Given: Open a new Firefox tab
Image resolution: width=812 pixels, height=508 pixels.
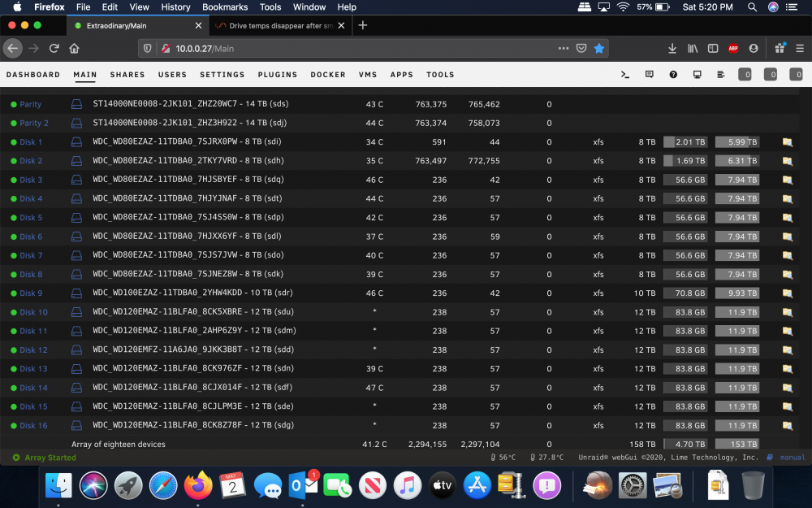Looking at the screenshot, I should click(362, 25).
